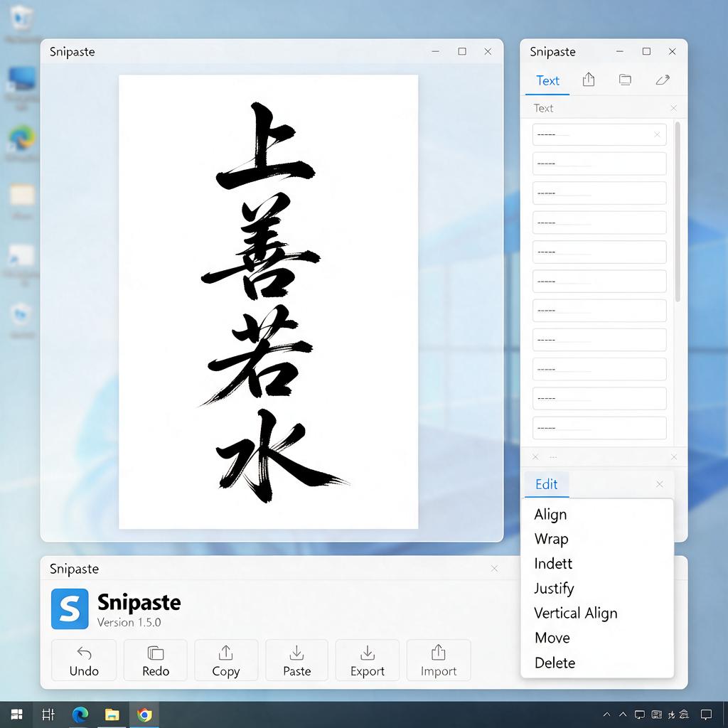Click the Copy button
The height and width of the screenshot is (728, 728).
[x=226, y=660]
